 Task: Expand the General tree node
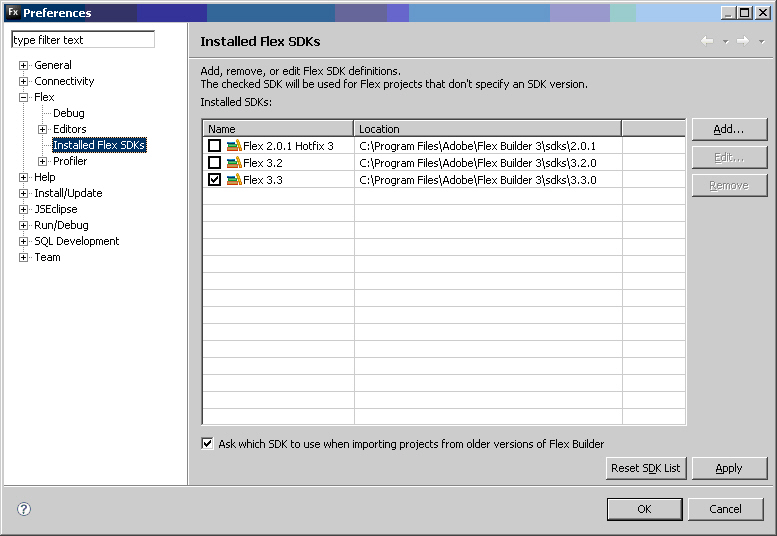[x=23, y=65]
